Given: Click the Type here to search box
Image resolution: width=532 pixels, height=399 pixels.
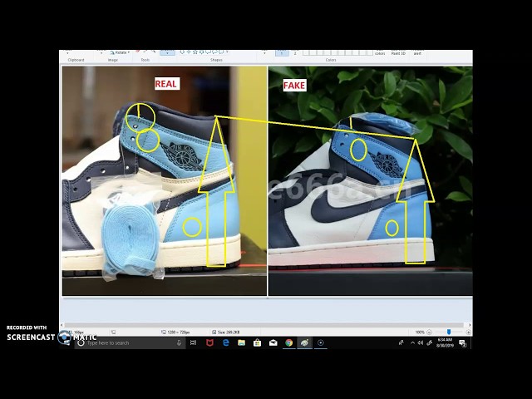Looking at the screenshot, I should [130, 343].
